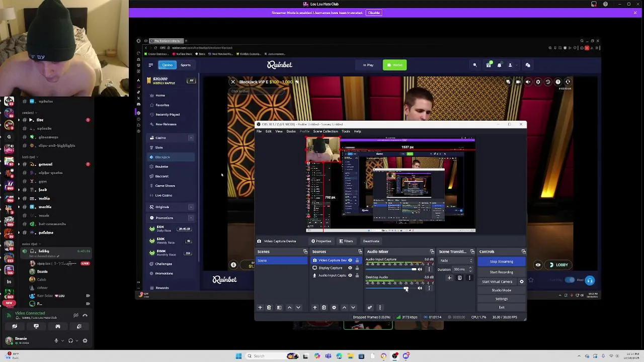Add a scene transition with plus
644x362 pixels.
449,278
